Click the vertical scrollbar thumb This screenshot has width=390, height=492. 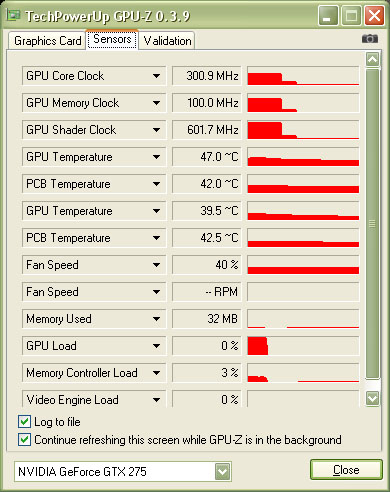[x=372, y=224]
